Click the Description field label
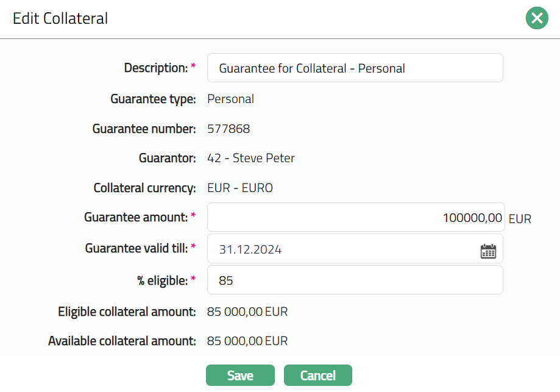The width and height of the screenshot is (560, 392). point(155,68)
